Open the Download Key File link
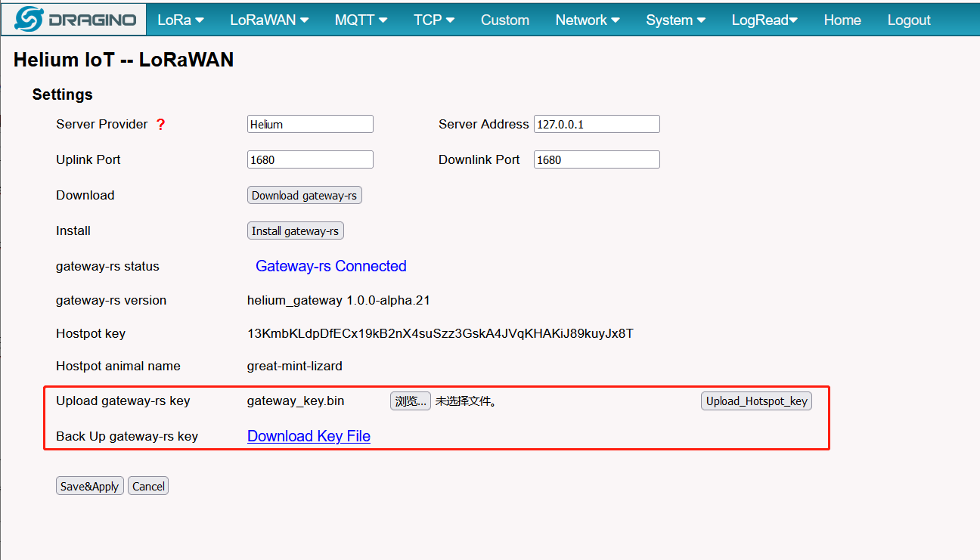This screenshot has width=980, height=560. [309, 436]
